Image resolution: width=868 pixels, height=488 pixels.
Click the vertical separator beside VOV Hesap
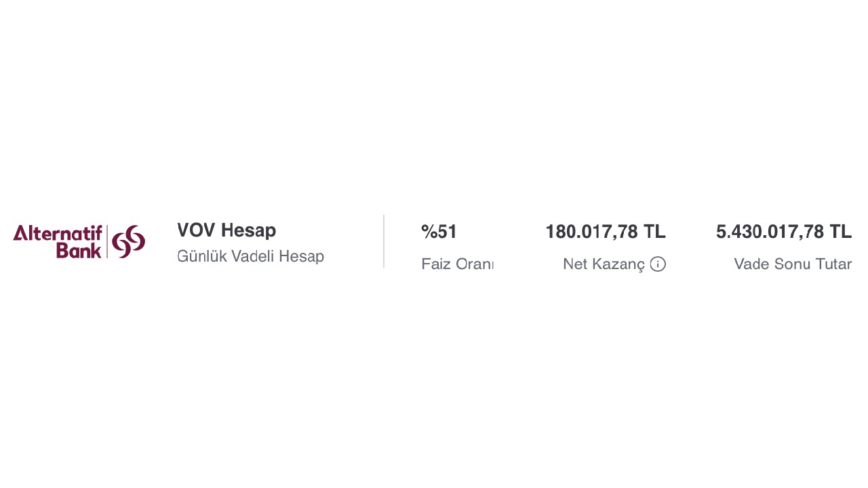pyautogui.click(x=384, y=241)
